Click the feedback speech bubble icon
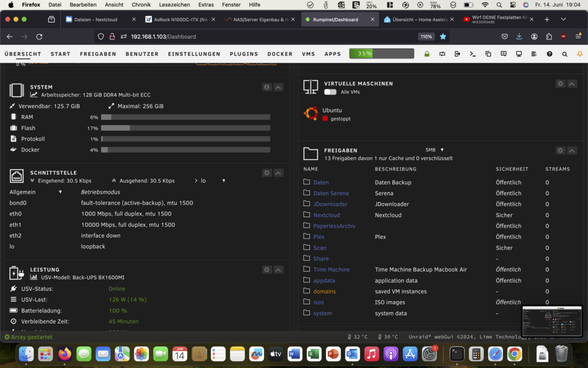Viewport: 588px width, 368px height. pyautogui.click(x=504, y=54)
